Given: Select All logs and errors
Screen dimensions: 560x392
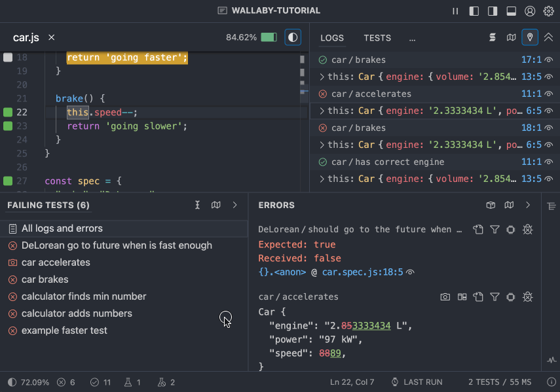Looking at the screenshot, I should coord(124,228).
